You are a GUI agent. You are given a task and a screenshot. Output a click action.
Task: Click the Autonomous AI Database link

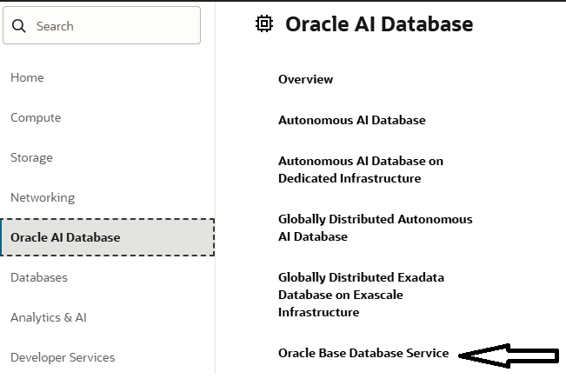pyautogui.click(x=351, y=120)
